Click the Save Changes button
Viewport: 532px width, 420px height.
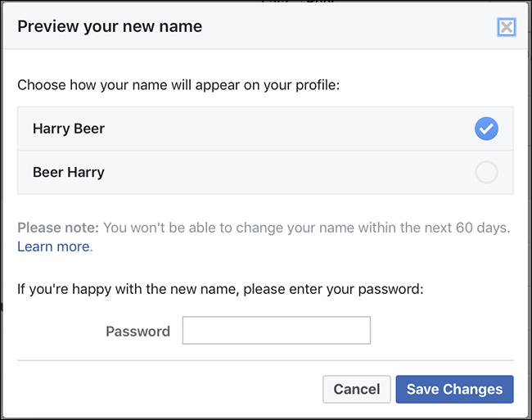(454, 389)
